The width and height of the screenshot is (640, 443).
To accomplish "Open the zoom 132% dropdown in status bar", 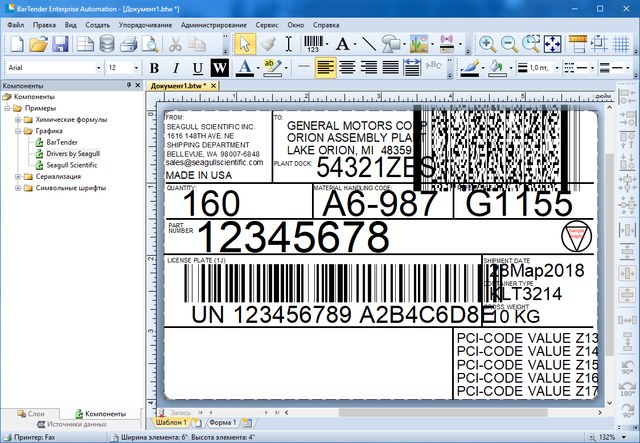I will click(x=624, y=437).
